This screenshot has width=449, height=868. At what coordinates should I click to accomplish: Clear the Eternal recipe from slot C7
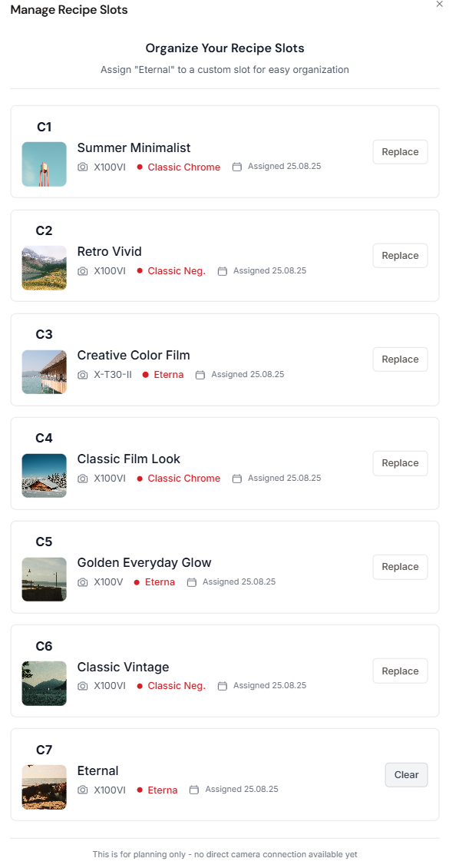tap(407, 774)
